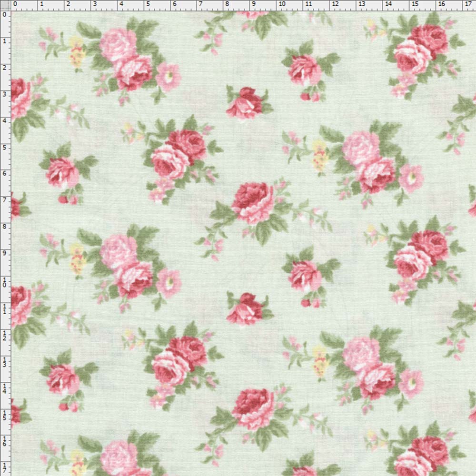
Task: Click the 5 mark on the horizontal ruler
Action: pyautogui.click(x=148, y=4)
